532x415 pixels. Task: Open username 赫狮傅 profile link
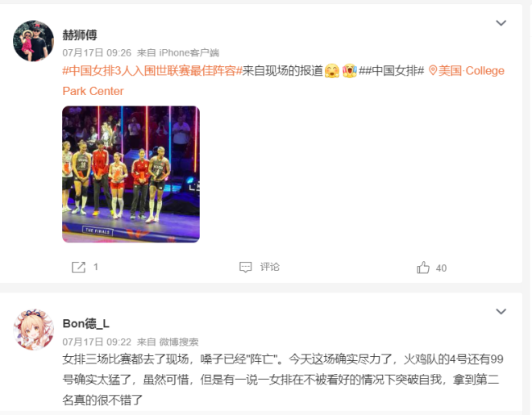tap(80, 35)
